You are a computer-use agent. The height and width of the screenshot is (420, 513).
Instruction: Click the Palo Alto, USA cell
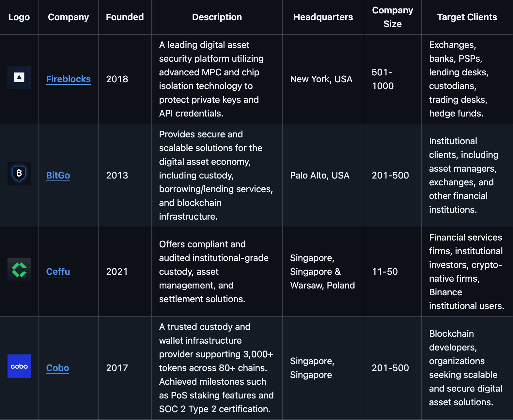point(320,175)
